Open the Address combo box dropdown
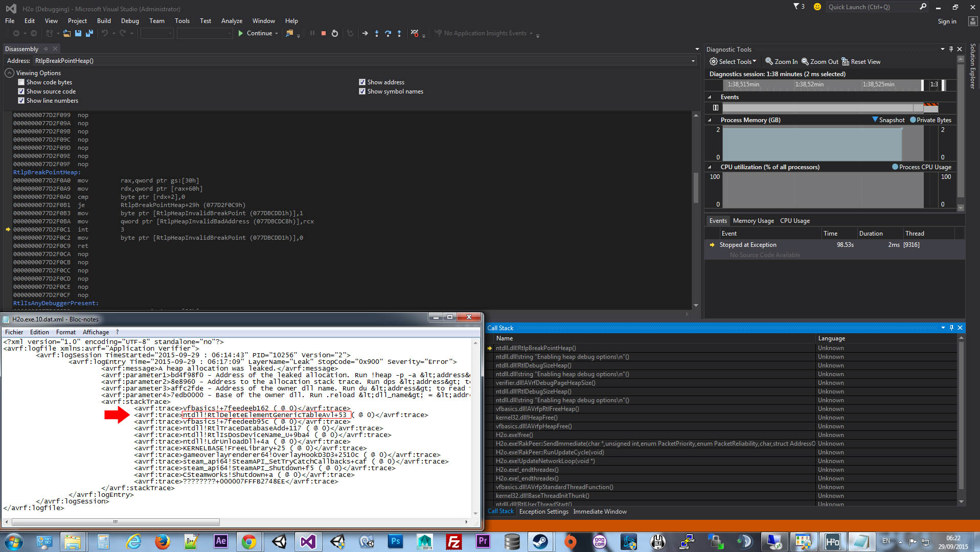This screenshot has height=552, width=980. [x=693, y=61]
